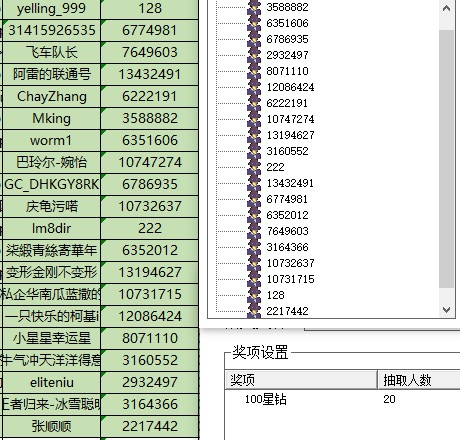Click the icon beside 6222191 in tree list
The width and height of the screenshot is (460, 440).
pyautogui.click(x=254, y=103)
